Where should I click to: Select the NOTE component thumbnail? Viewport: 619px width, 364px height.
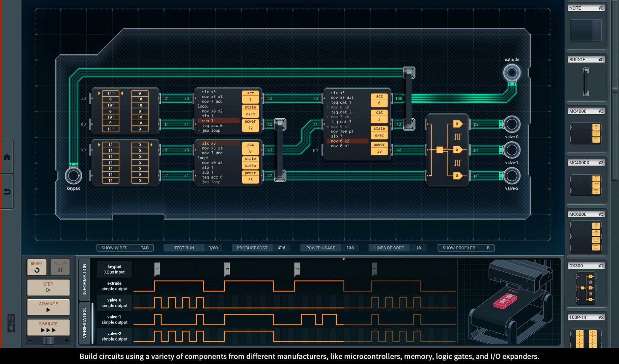click(x=586, y=30)
